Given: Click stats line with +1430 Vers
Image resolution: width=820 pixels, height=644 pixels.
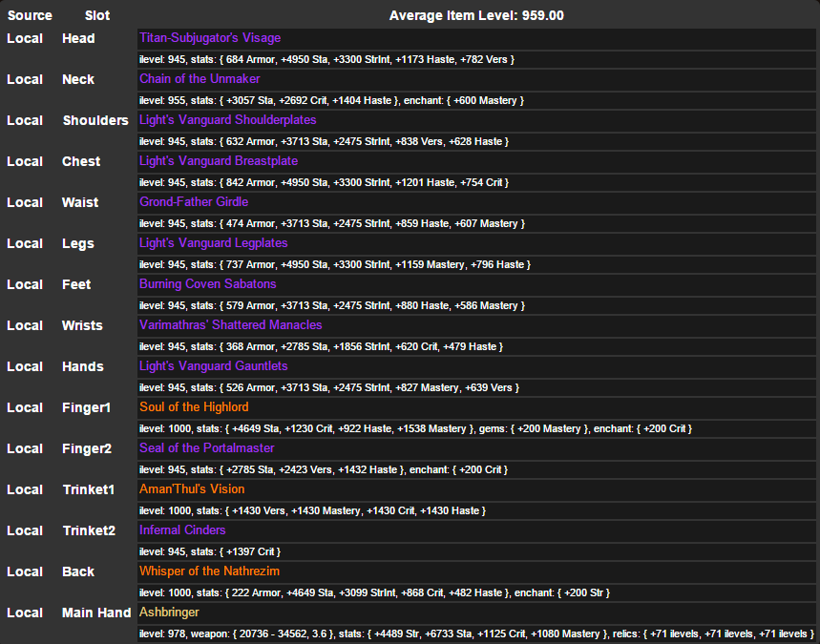Looking at the screenshot, I should tap(312, 510).
